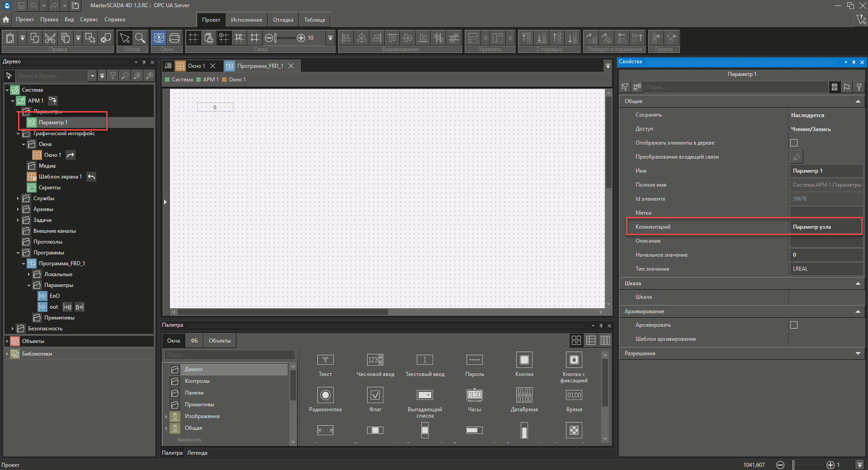Viewport: 868px width, 470px height.
Task: Click the edit pencil for Преобразование входящей связи
Action: (797, 157)
